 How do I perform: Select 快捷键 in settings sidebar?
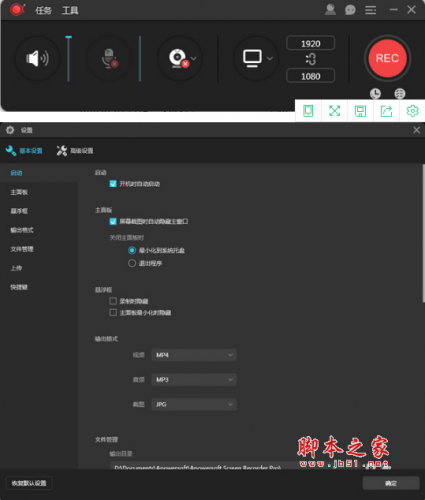pyautogui.click(x=19, y=287)
